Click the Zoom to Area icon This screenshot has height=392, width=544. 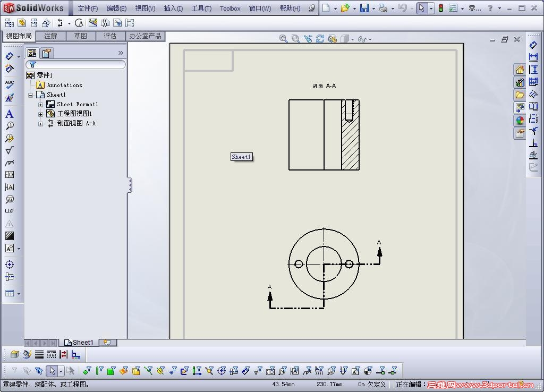point(295,38)
